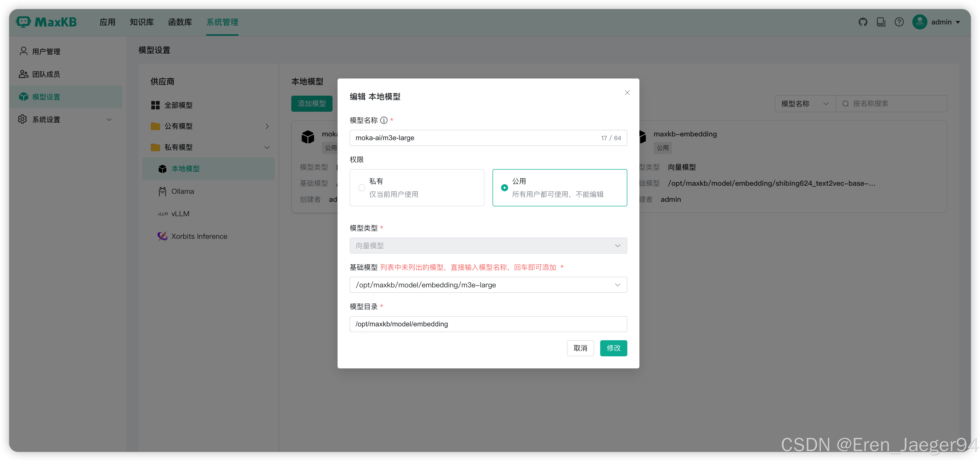Click the moka model card cube icon
This screenshot has height=461, width=980.
click(x=308, y=137)
